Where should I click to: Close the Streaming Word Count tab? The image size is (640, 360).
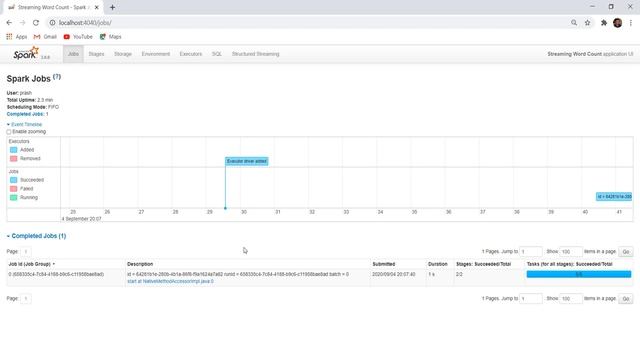[97, 7]
